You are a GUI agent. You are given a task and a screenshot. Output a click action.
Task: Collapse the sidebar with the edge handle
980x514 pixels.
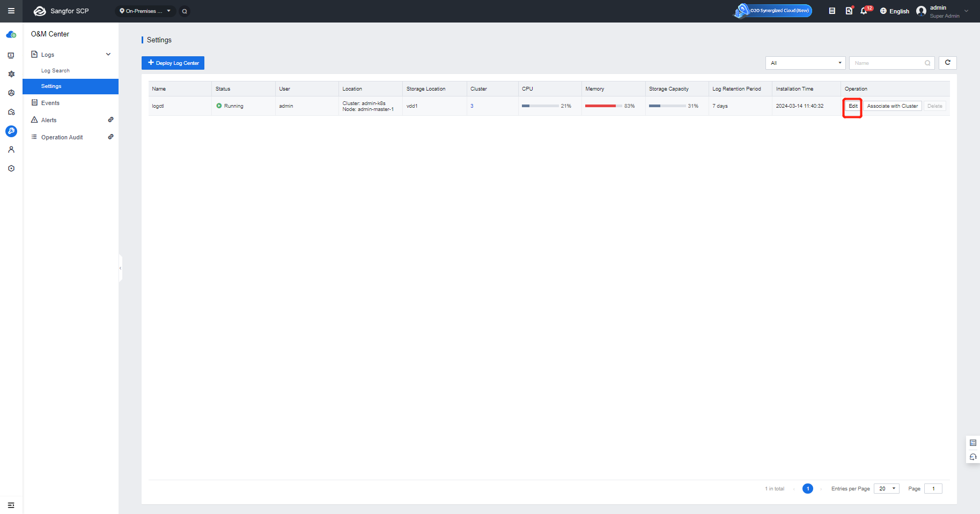coord(120,268)
